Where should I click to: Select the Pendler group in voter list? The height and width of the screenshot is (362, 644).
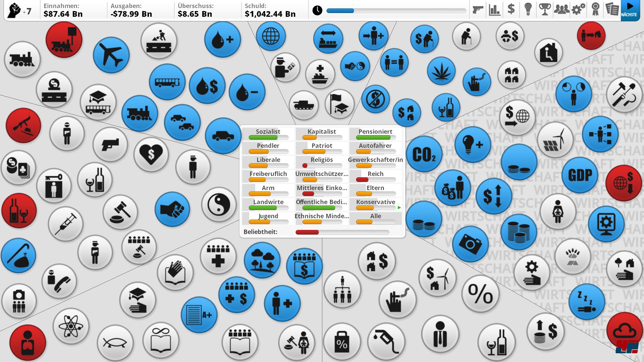(268, 145)
